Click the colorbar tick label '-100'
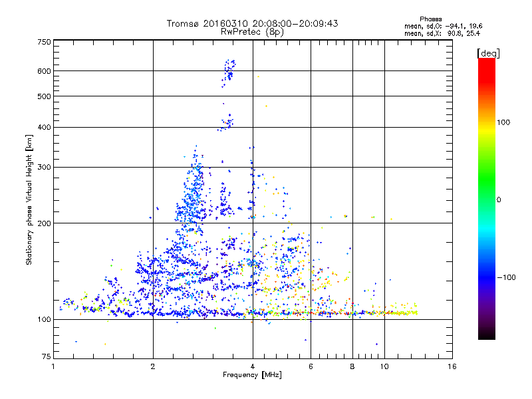532x399 pixels. 507,277
